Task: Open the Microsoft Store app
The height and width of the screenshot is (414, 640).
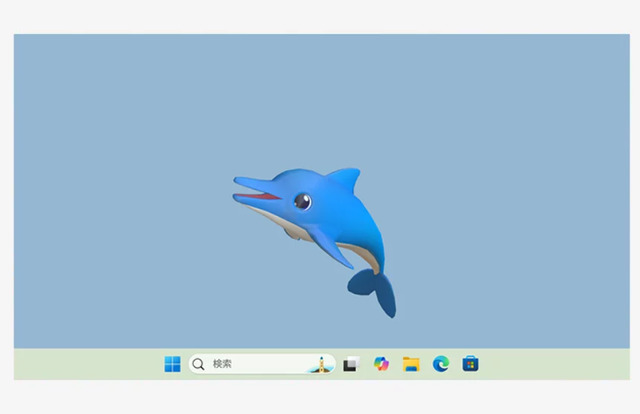Action: 470,364
